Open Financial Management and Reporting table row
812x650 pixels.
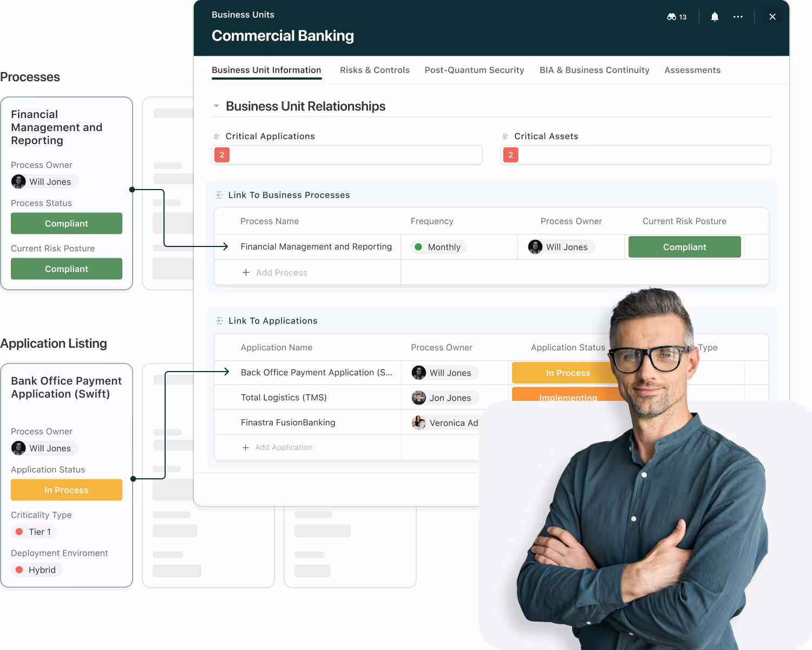click(x=316, y=247)
